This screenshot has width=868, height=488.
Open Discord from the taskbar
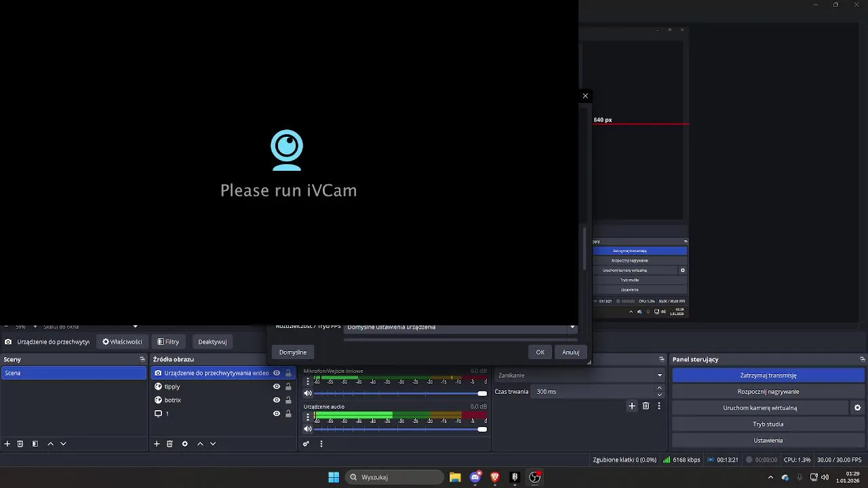(x=475, y=477)
